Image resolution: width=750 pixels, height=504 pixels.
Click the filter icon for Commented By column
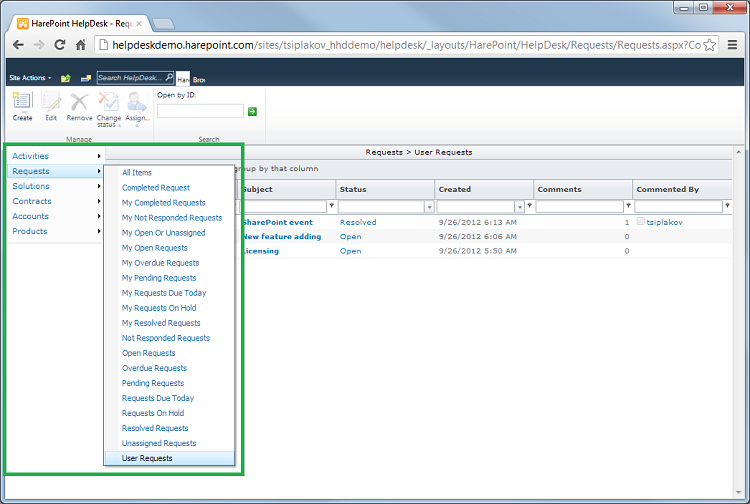[x=728, y=206]
